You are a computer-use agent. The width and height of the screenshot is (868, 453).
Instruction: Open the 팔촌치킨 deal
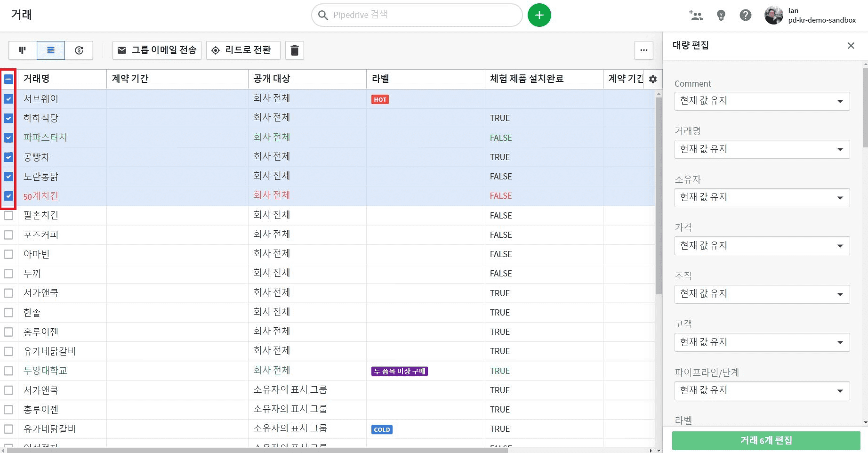pos(41,215)
